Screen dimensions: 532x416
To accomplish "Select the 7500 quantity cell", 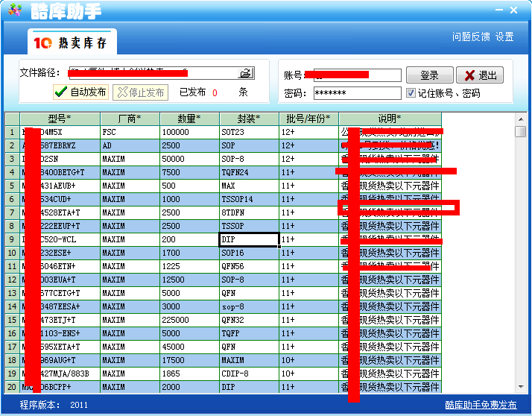I will (x=190, y=172).
